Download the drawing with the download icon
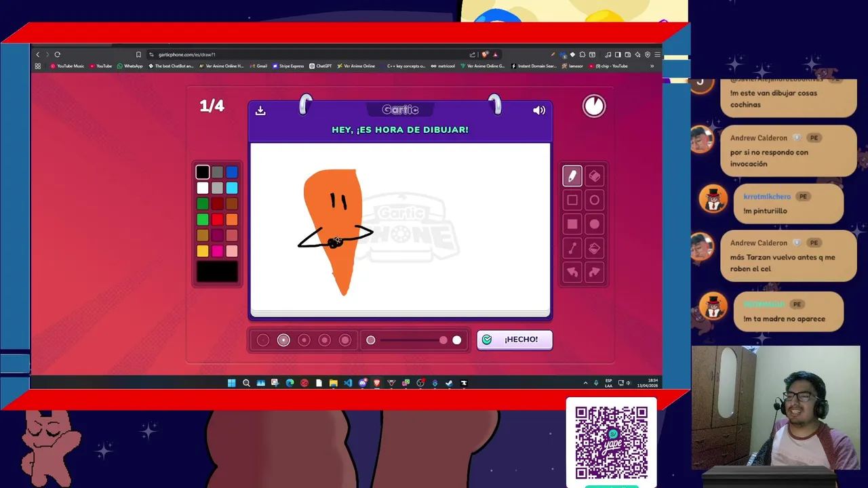This screenshot has width=868, height=488. pos(260,110)
